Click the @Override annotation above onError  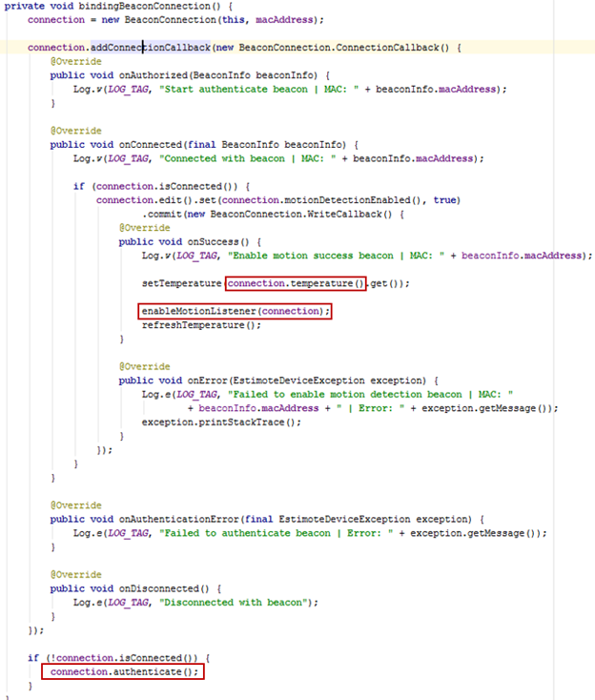point(145,367)
